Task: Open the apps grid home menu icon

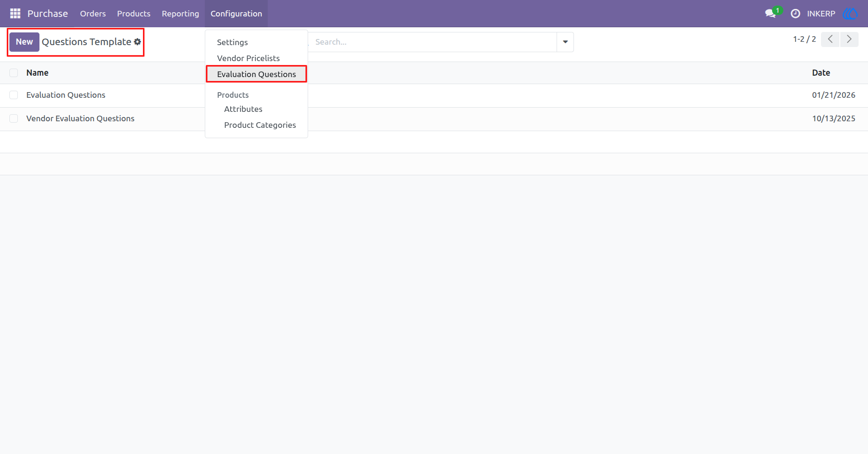Action: pos(15,14)
